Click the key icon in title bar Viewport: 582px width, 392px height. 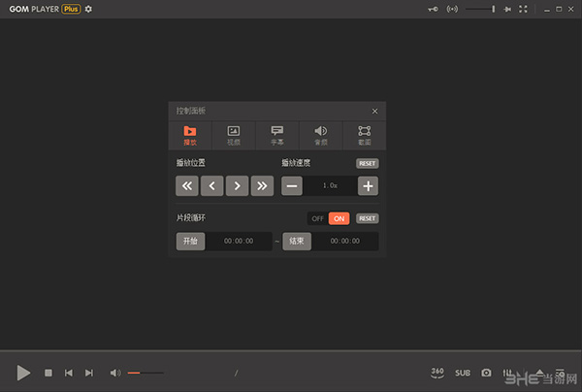pyautogui.click(x=433, y=9)
